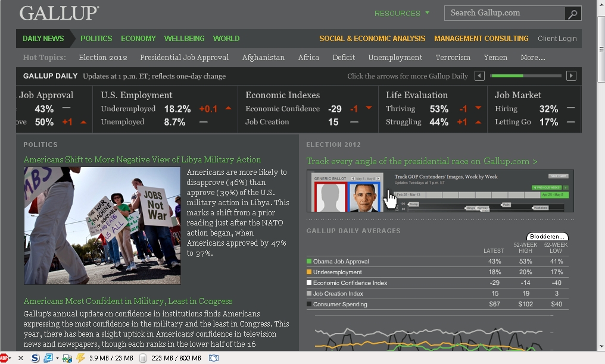The width and height of the screenshot is (605, 364).
Task: Click the 3.9 MB / 23 MB memory readout
Action: click(x=111, y=358)
